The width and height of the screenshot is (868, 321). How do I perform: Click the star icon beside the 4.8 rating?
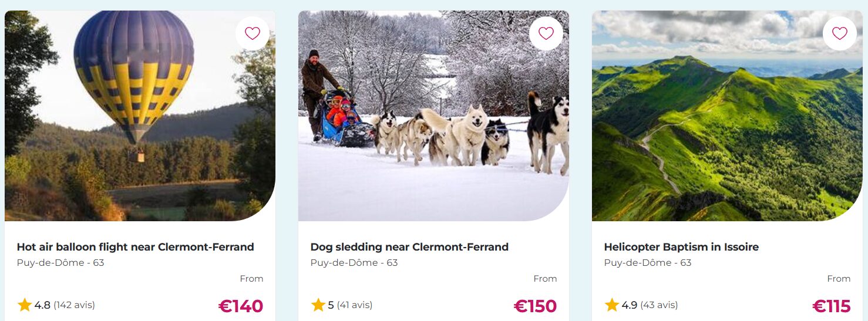[25, 305]
